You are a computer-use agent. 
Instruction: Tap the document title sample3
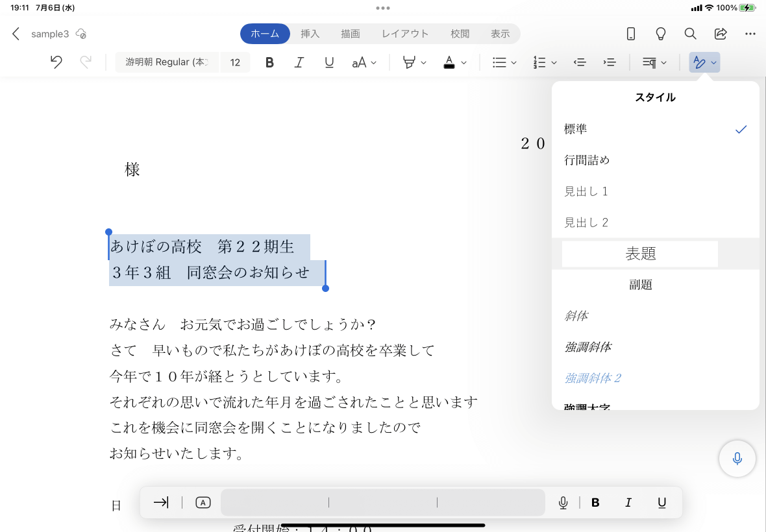(50, 34)
